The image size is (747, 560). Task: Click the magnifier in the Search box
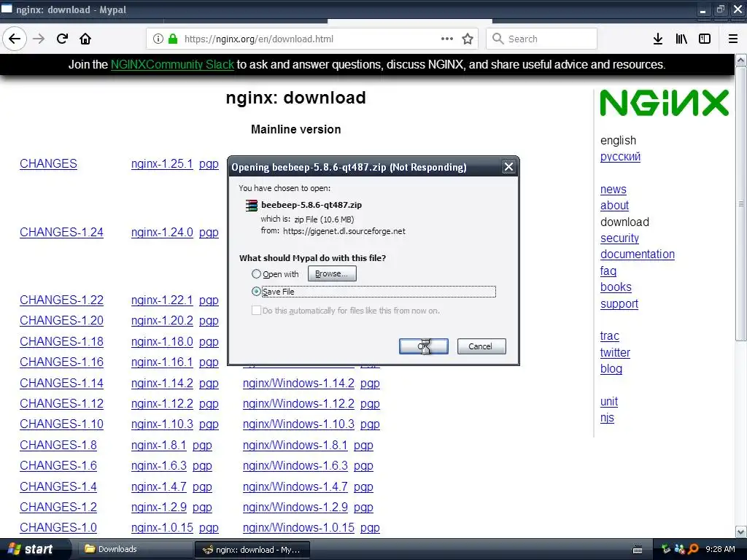click(x=498, y=39)
